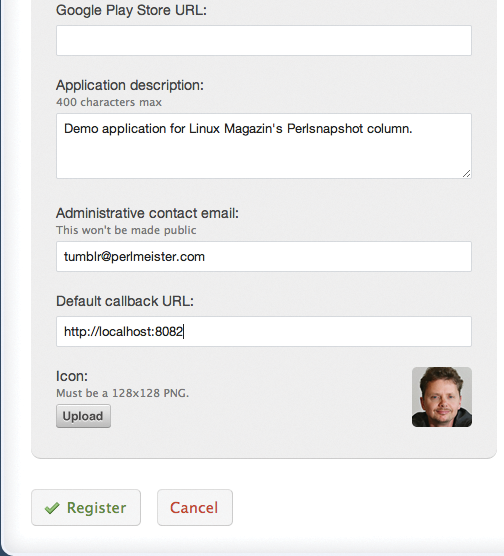Click the Google Play Store URL label
This screenshot has height=556, width=504.
(x=131, y=10)
